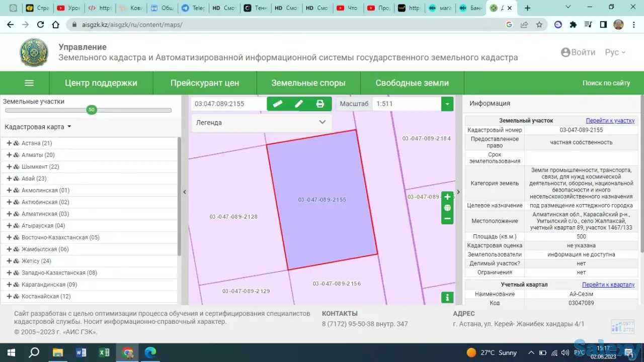Select the pencil drawing tool
This screenshot has height=362, width=644.
click(299, 104)
